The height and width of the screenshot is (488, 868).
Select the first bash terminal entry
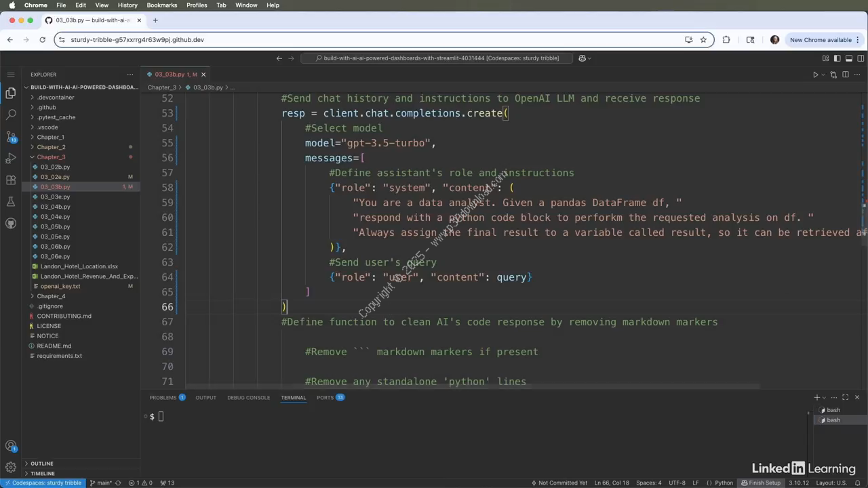click(x=833, y=410)
